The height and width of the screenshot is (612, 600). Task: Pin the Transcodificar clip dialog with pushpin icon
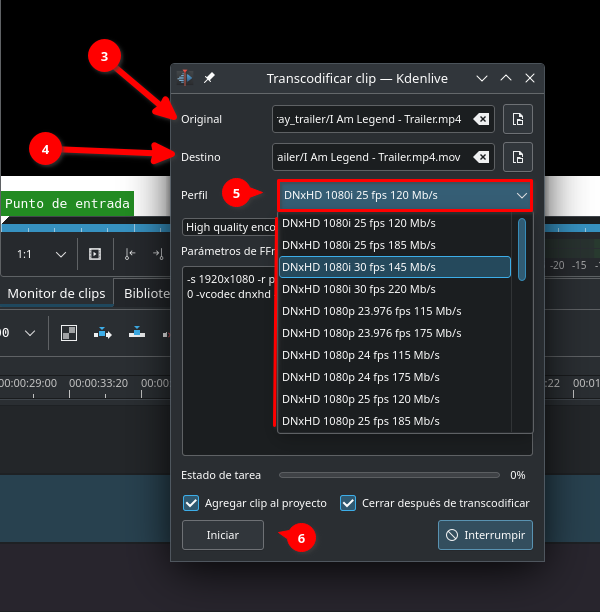[209, 78]
